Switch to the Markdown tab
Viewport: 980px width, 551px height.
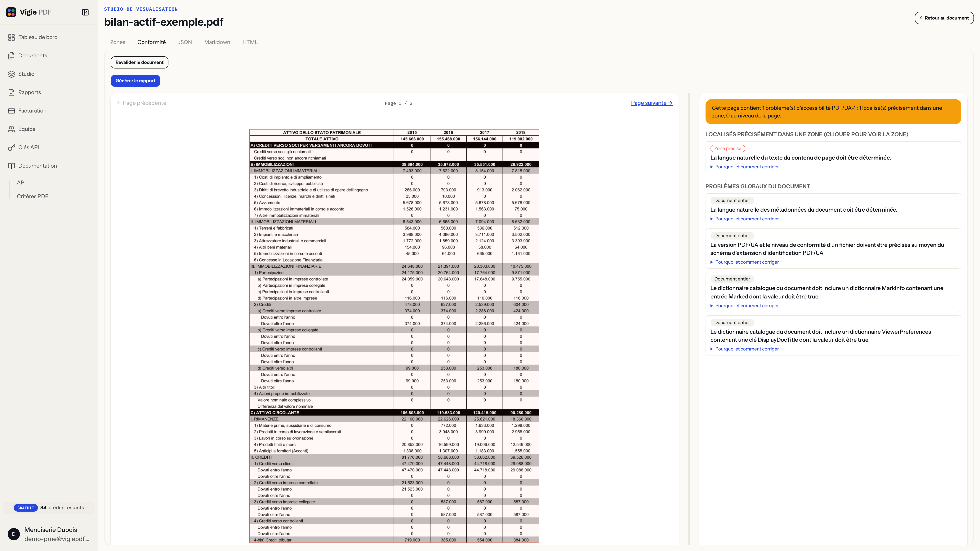coord(217,42)
